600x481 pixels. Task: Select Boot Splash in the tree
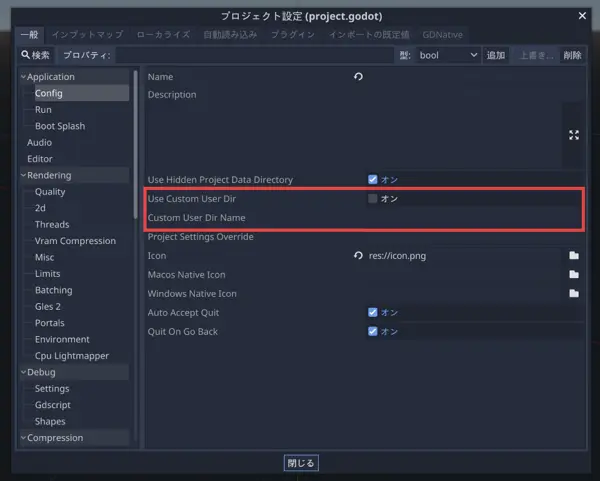tap(60, 126)
